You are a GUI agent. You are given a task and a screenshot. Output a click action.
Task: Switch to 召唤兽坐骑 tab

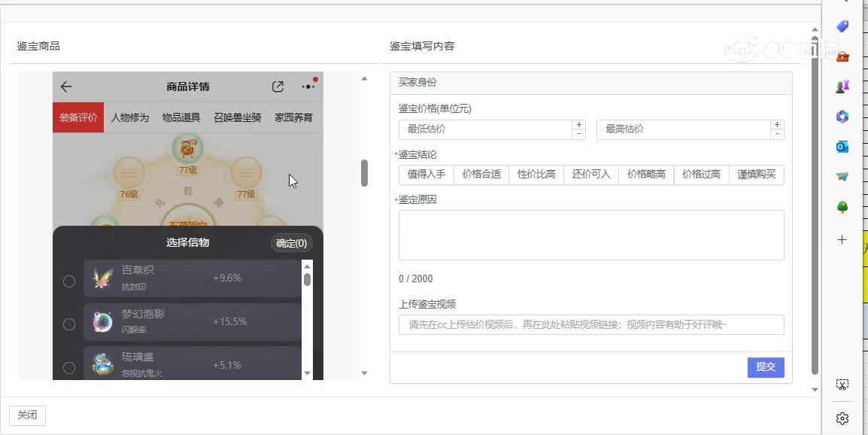pyautogui.click(x=238, y=117)
